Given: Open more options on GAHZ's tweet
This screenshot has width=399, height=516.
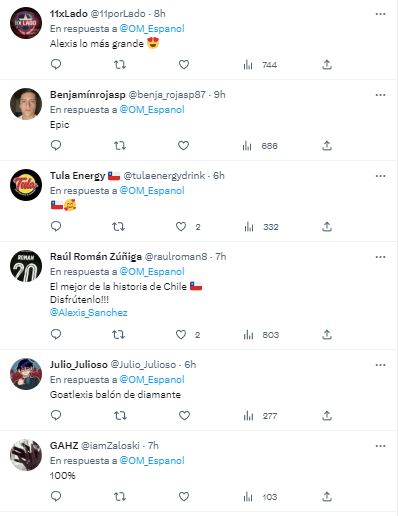Looking at the screenshot, I should pyautogui.click(x=380, y=446).
